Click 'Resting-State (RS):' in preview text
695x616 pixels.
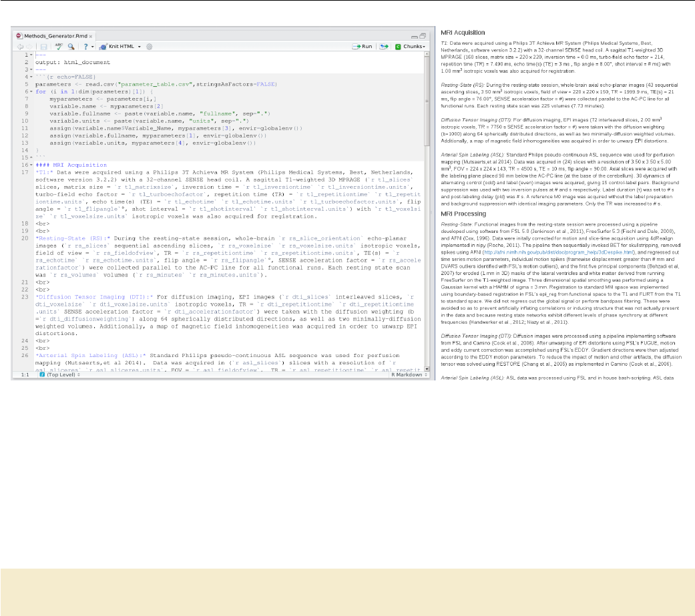point(463,85)
